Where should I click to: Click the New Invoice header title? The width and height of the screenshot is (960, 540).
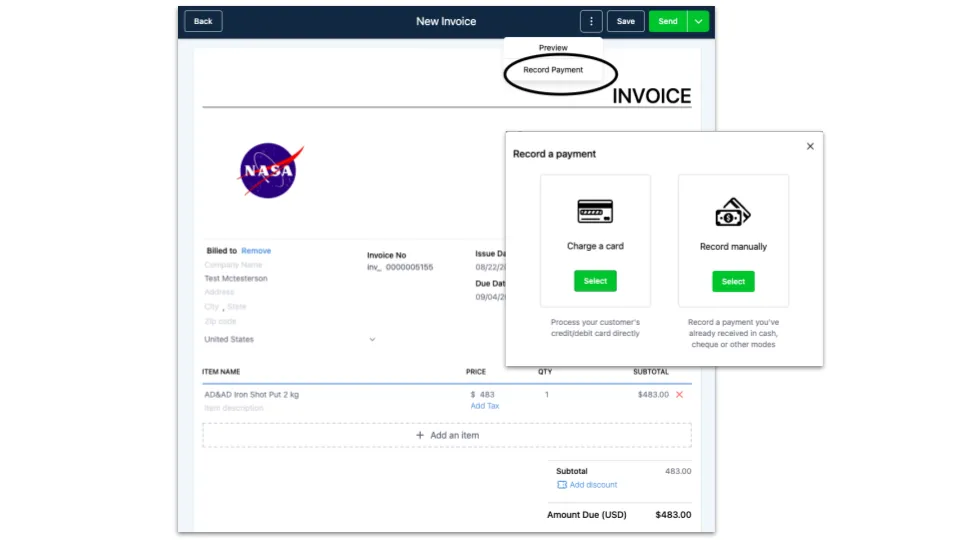[446, 21]
